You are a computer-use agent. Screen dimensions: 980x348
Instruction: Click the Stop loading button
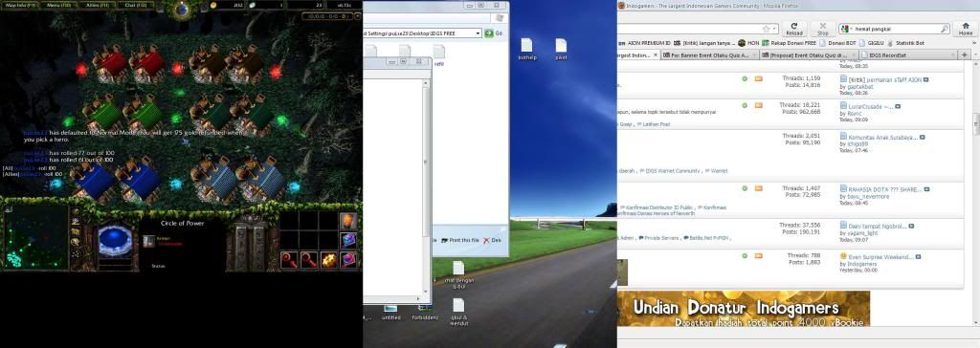pyautogui.click(x=822, y=28)
